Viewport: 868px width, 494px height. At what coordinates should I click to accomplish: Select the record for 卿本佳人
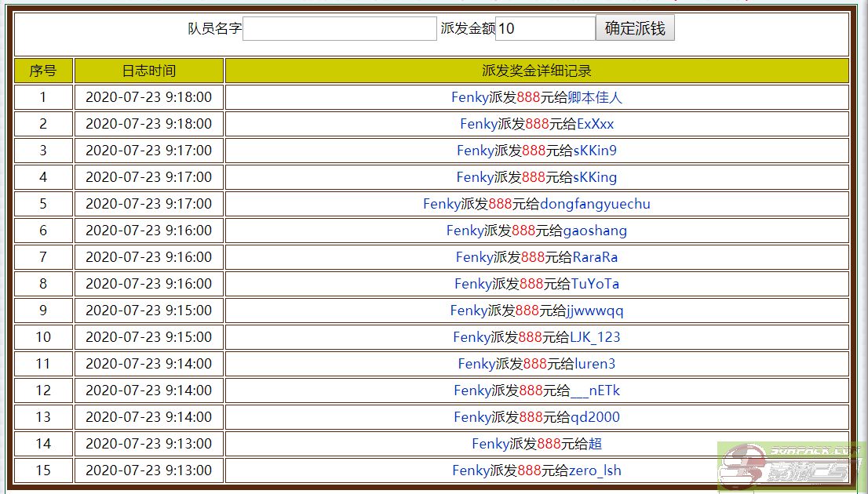pos(537,97)
